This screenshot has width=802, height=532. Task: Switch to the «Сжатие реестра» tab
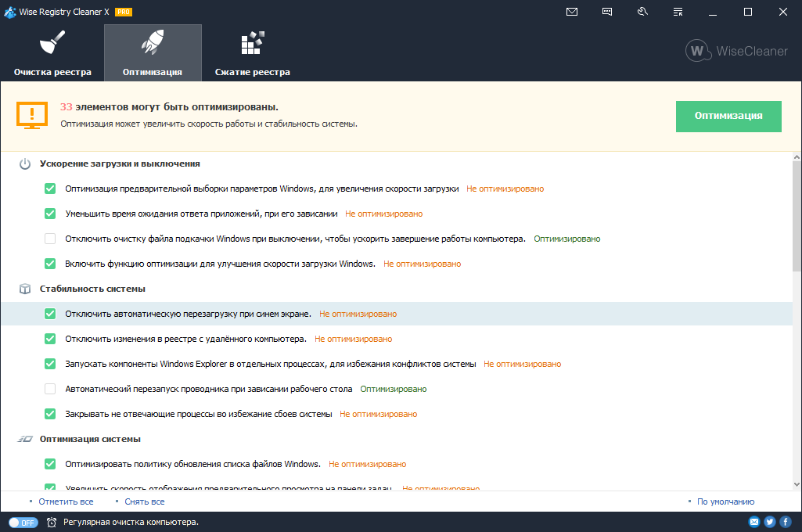tap(252, 52)
